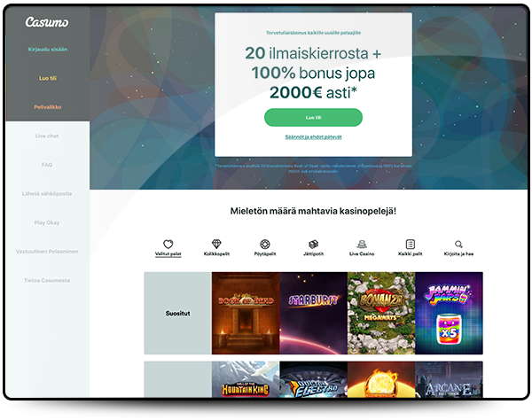Open the fiery sun game thumbnail

pos(381,379)
